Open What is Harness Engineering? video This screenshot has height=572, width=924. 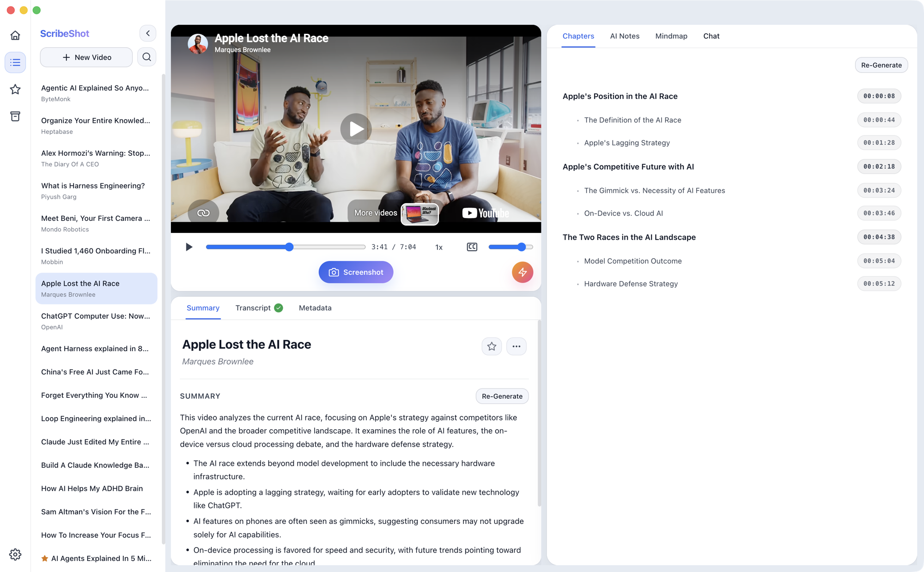click(x=96, y=191)
